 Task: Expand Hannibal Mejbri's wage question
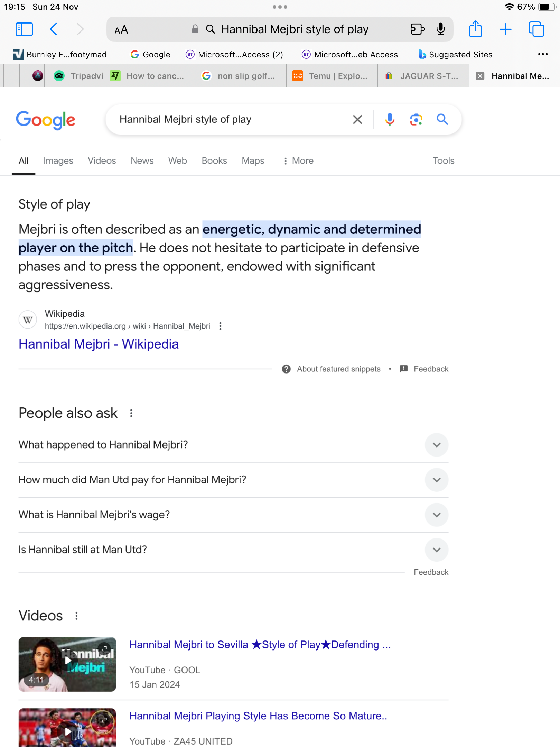coord(436,515)
